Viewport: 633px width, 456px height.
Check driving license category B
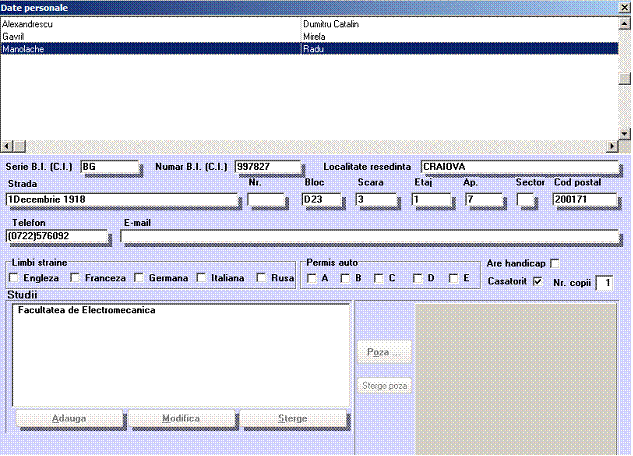(345, 278)
